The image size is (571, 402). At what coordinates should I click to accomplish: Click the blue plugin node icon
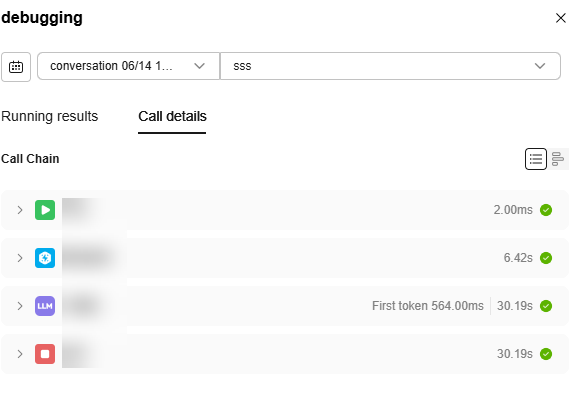pos(45,258)
